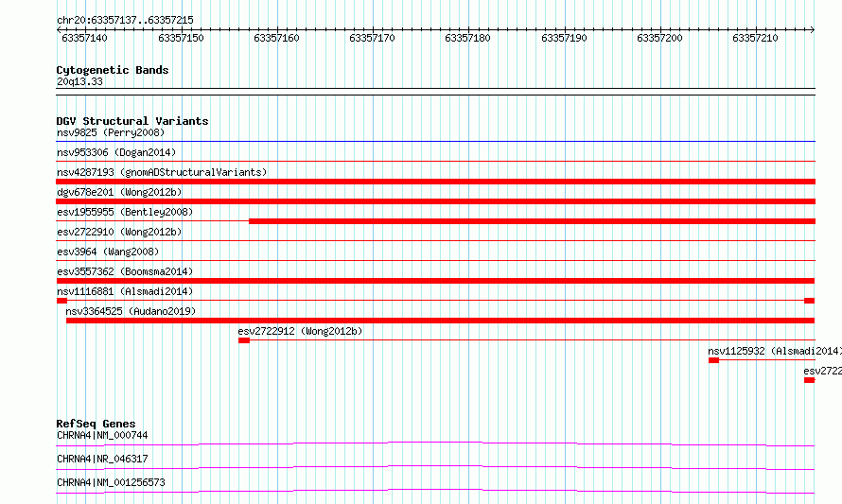Select ruler coordinate 63357140

coord(84,38)
